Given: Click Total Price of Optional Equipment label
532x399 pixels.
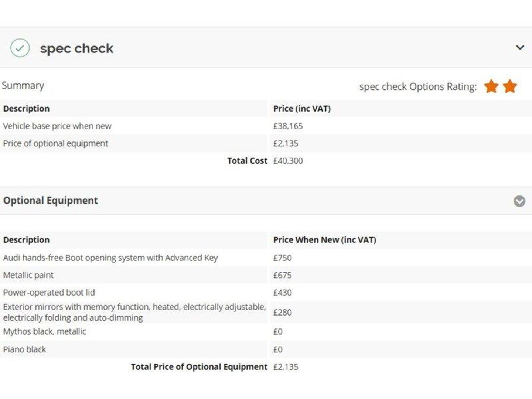Looking at the screenshot, I should pyautogui.click(x=199, y=367).
